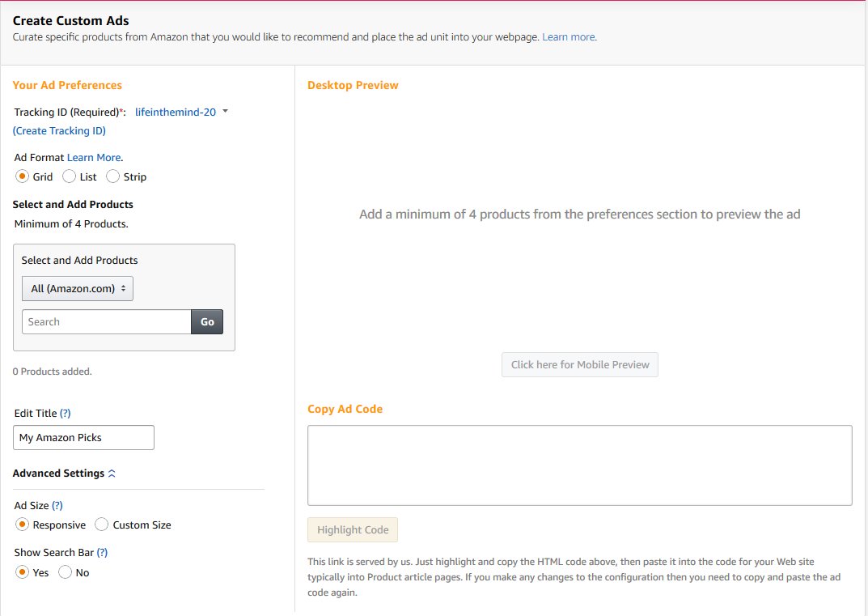Image resolution: width=868 pixels, height=616 pixels.
Task: Click the Show Search Bar help icon
Action: (100, 552)
